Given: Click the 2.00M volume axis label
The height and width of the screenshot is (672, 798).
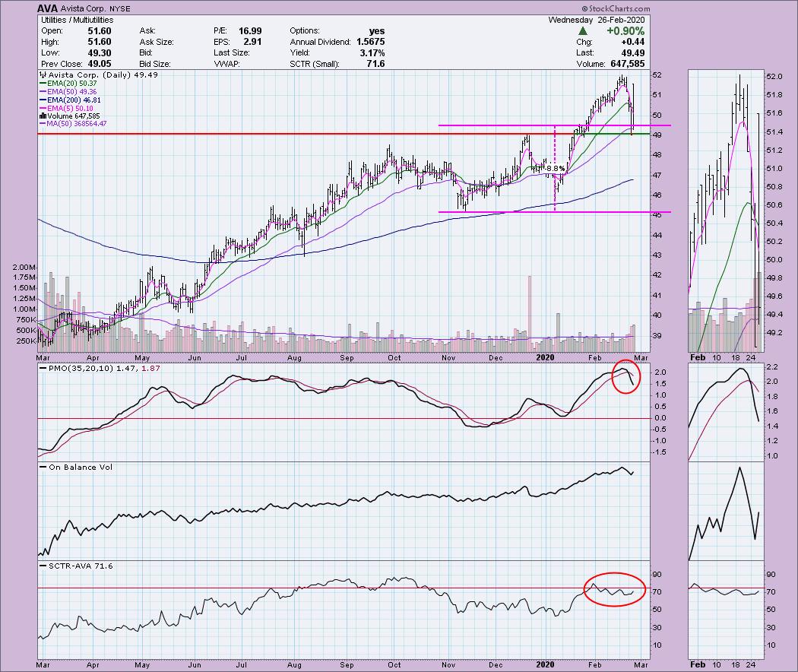Looking at the screenshot, I should 24,268.
